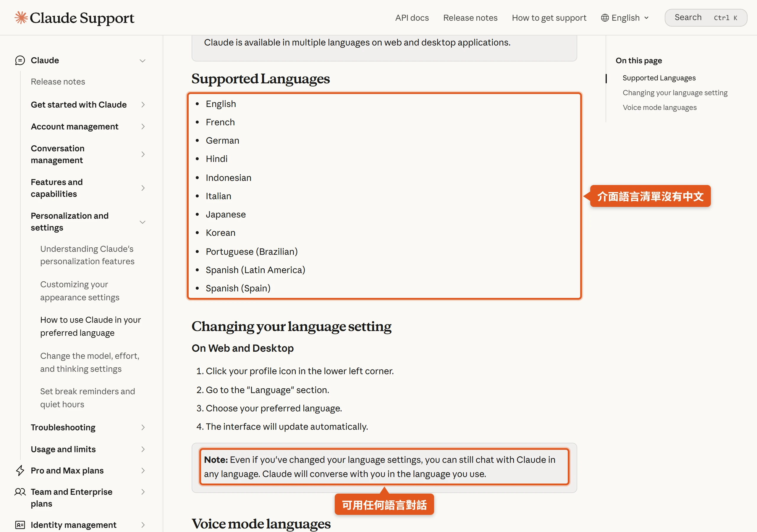Expand Identity management section
This screenshot has width=757, height=532.
tap(143, 525)
